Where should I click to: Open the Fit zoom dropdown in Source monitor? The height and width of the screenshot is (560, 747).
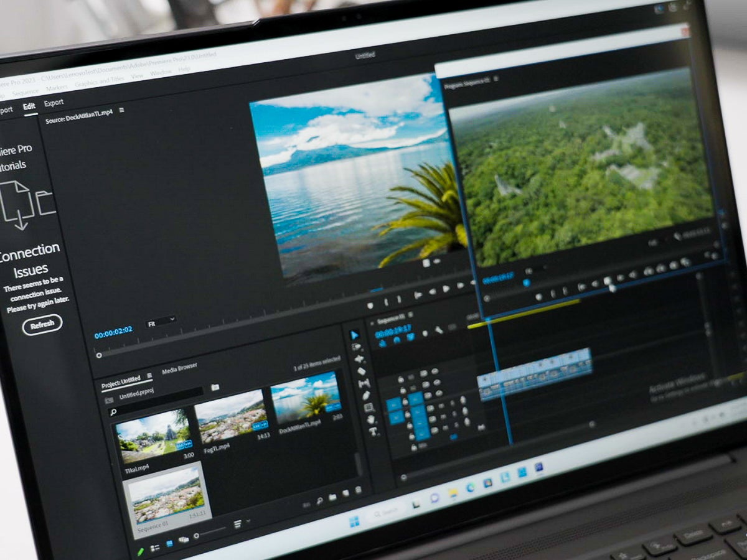(161, 323)
